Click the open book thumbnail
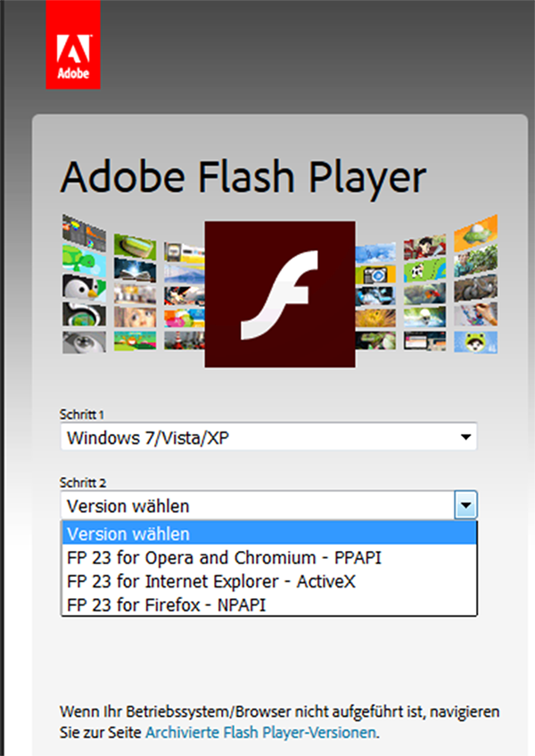The image size is (535, 756). pos(135,270)
